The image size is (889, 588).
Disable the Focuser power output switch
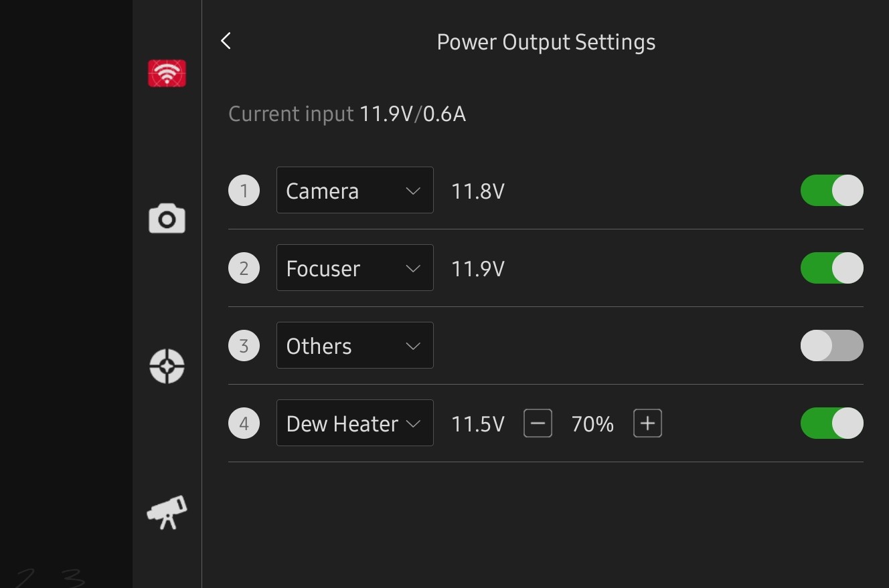[831, 268]
